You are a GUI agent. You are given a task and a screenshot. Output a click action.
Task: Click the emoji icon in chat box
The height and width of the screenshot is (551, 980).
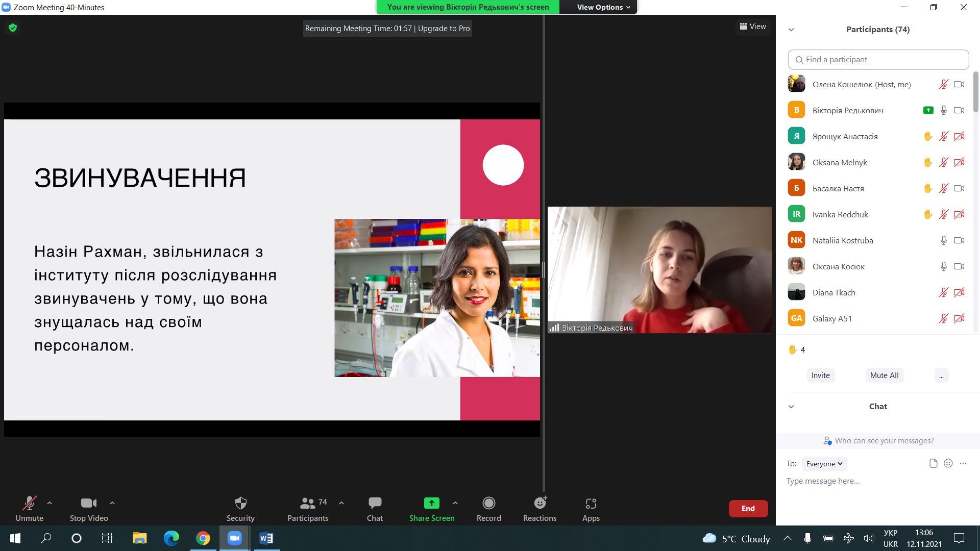pyautogui.click(x=948, y=463)
